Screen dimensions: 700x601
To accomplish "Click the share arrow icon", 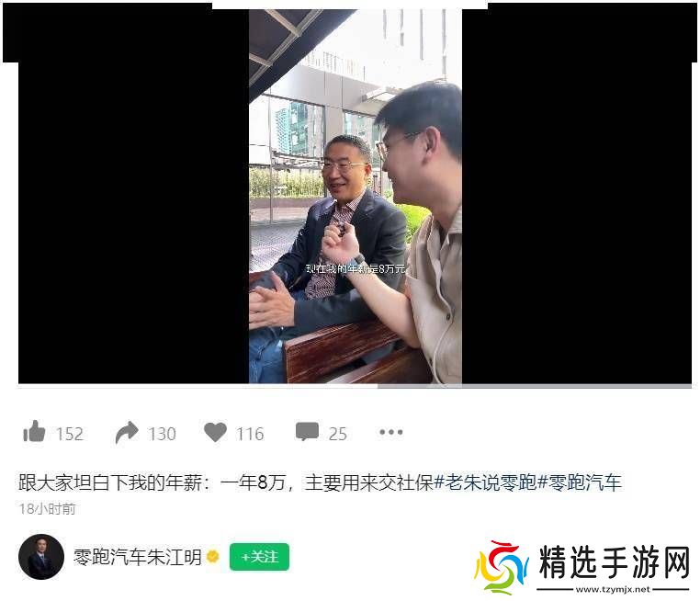I will (127, 432).
